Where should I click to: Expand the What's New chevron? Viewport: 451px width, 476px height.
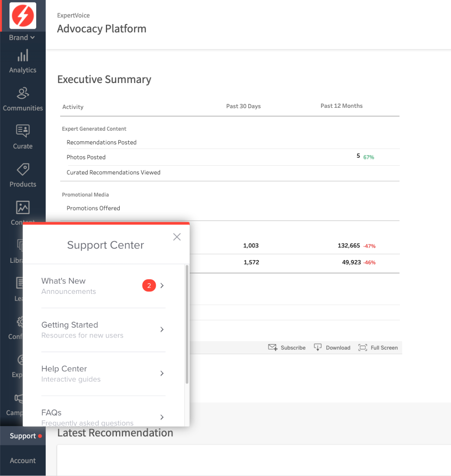(162, 286)
